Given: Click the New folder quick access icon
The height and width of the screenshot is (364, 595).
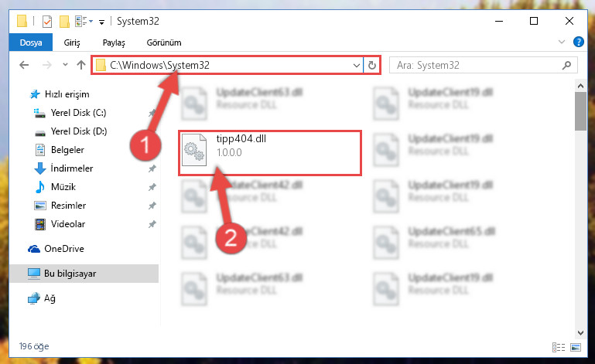Looking at the screenshot, I should [64, 22].
